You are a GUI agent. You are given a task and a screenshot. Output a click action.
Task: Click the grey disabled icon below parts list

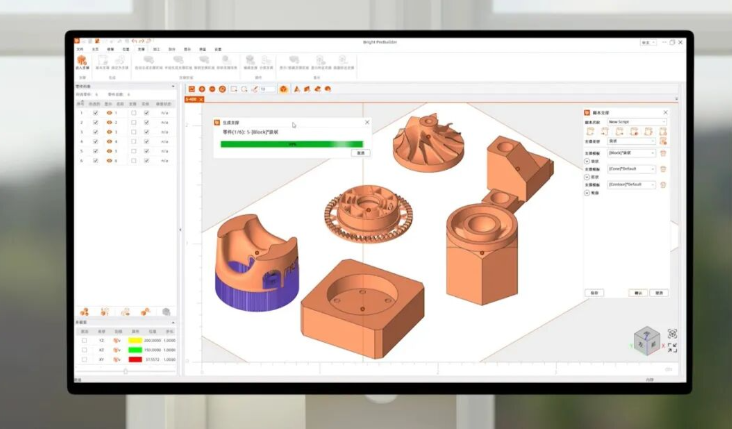tap(166, 312)
